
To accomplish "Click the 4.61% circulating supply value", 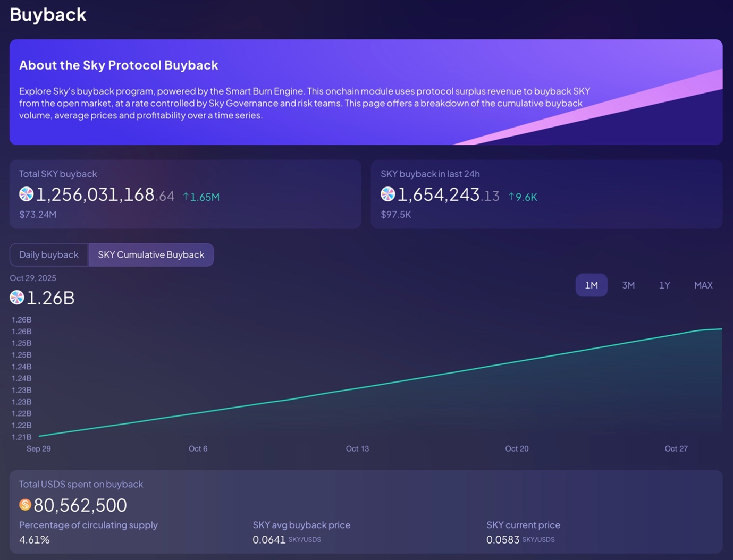I will (x=35, y=540).
